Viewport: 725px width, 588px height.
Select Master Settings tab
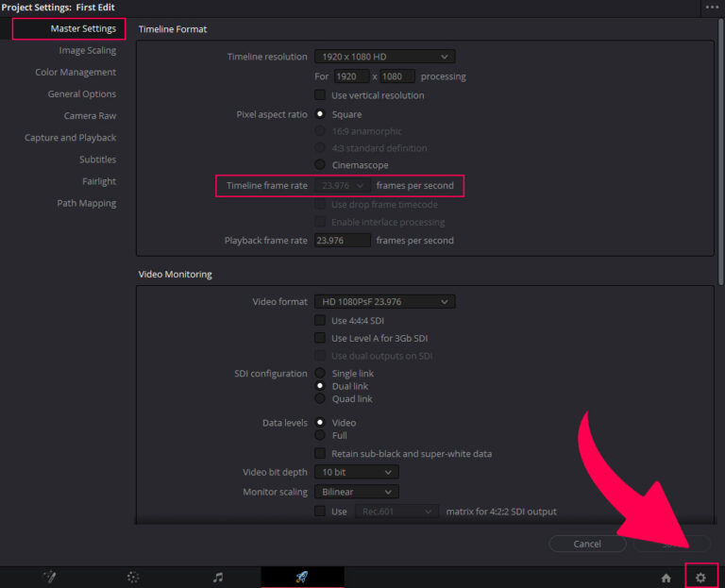click(83, 28)
